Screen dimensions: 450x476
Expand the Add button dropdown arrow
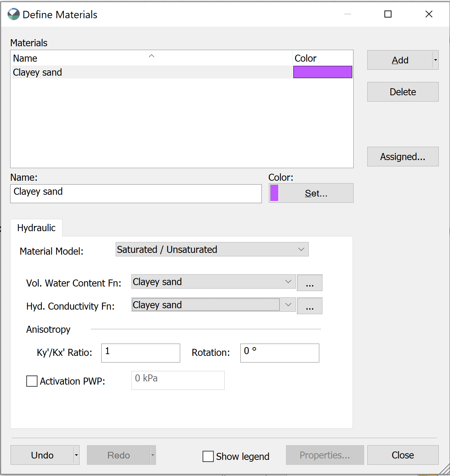[435, 60]
